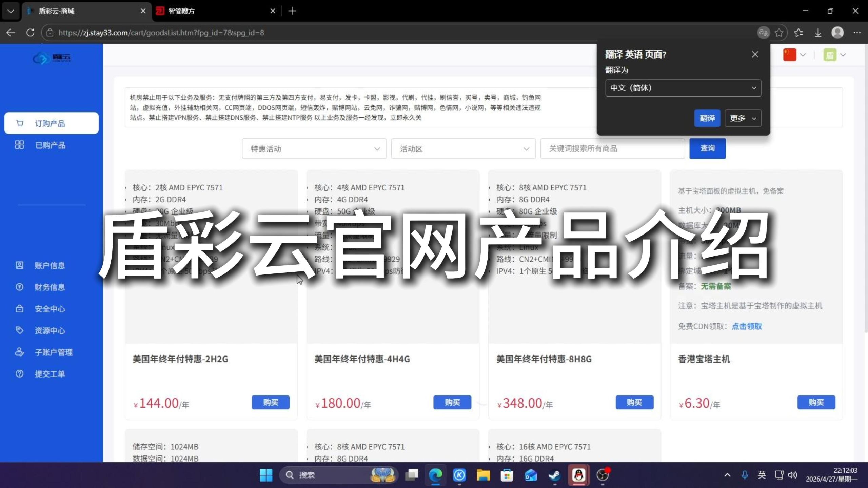The image size is (868, 488).
Task: Open Microsoft Edge from the taskbar
Action: [x=435, y=475]
